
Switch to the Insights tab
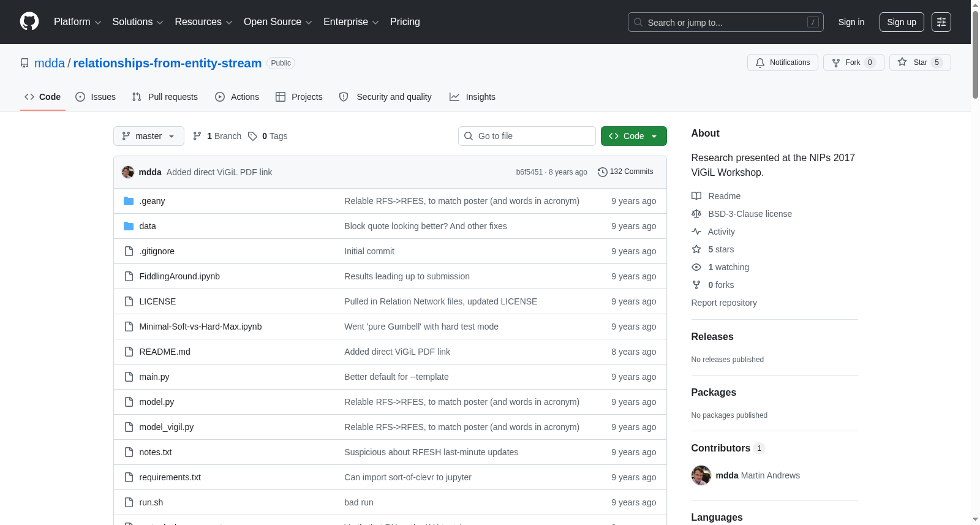tap(472, 97)
